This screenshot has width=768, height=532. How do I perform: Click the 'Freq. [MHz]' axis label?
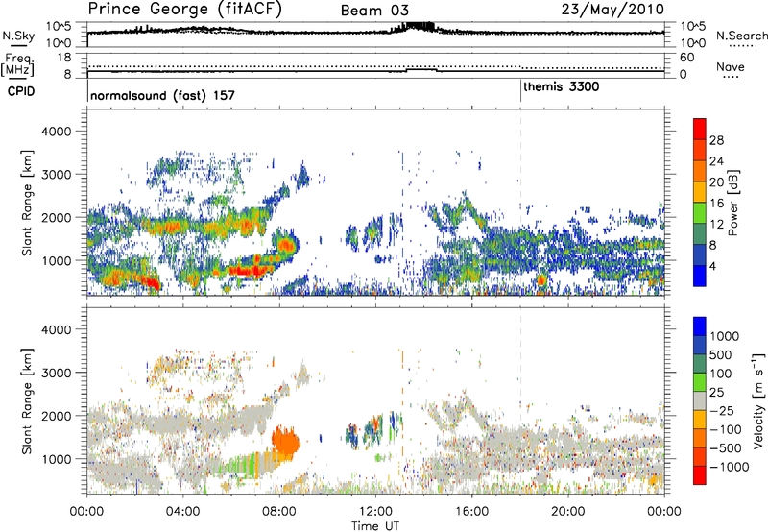coord(17,65)
